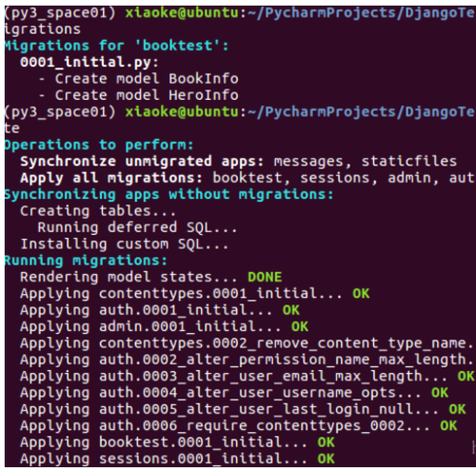
Task: Click the 'Running migrations:' heading
Action: coord(86,261)
